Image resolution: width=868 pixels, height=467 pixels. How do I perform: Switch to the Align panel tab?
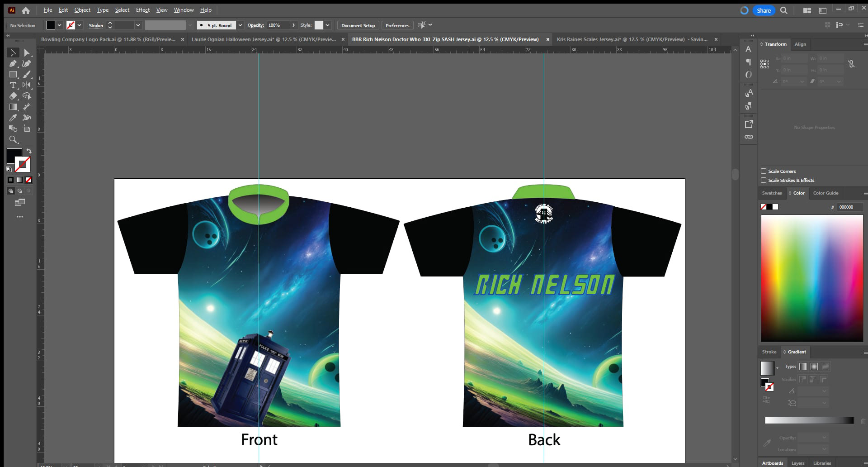(800, 44)
